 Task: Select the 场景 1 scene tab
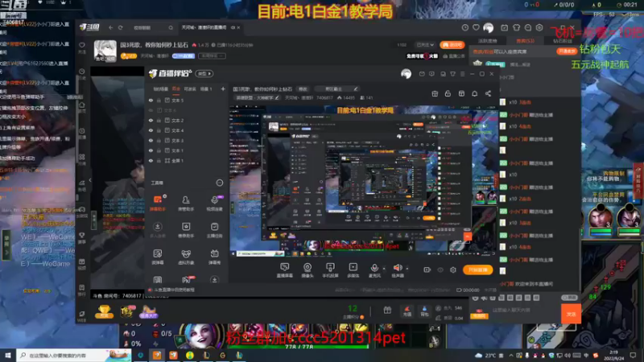[x=206, y=88]
